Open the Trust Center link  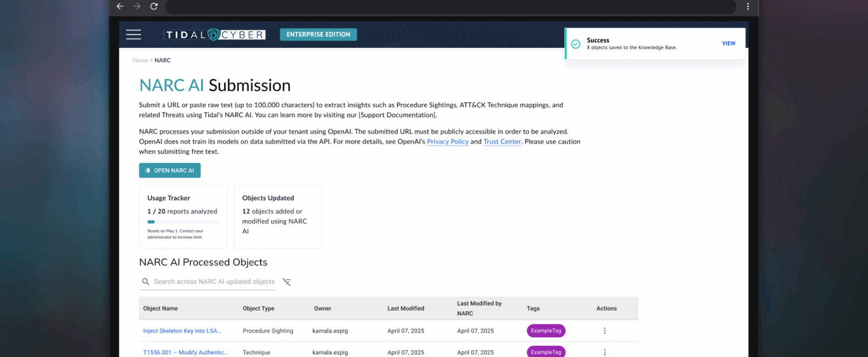point(502,142)
